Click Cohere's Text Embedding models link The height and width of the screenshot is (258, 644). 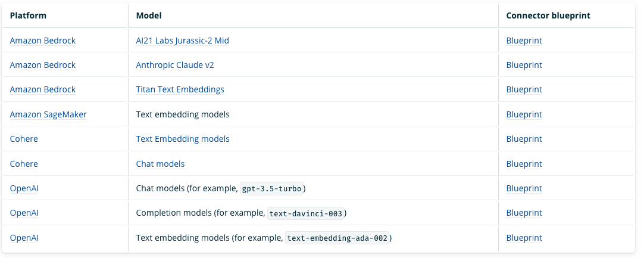(x=182, y=139)
